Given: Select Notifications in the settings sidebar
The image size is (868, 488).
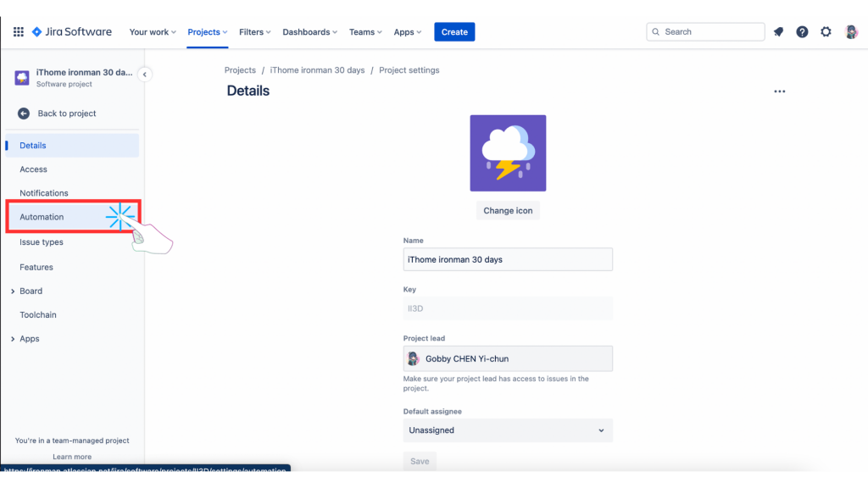Looking at the screenshot, I should coord(44,193).
